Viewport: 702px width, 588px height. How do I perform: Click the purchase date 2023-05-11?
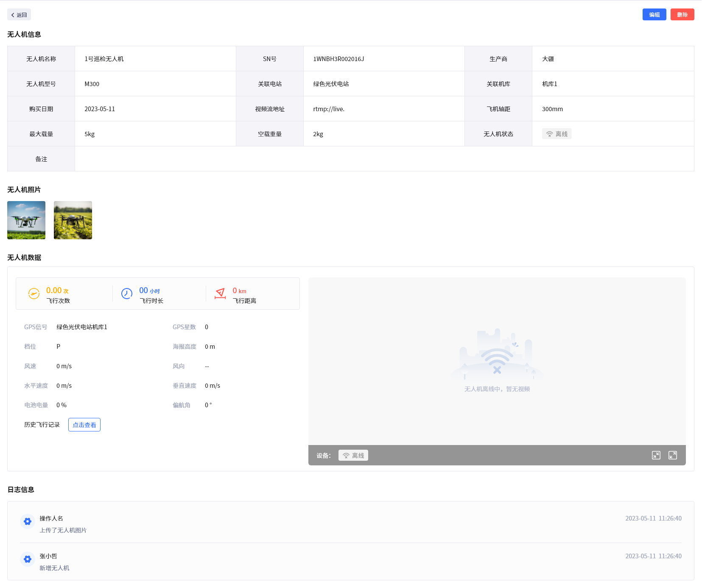click(100, 109)
